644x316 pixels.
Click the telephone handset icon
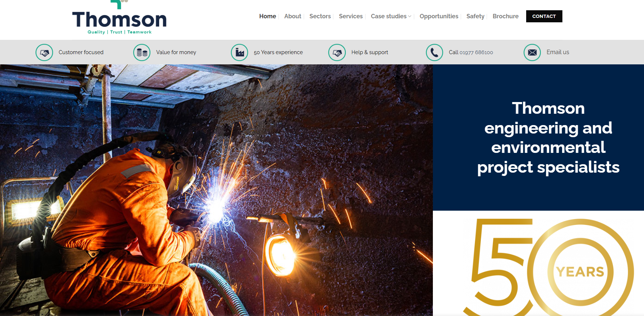click(434, 53)
